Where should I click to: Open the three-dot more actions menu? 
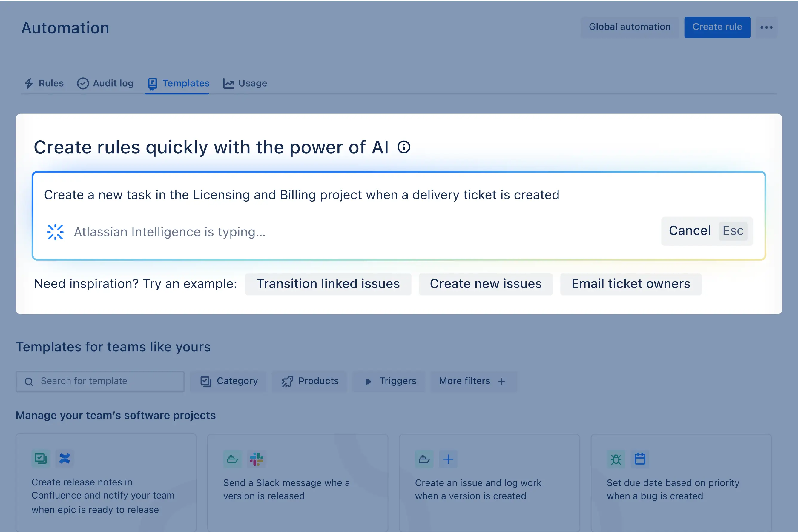[x=766, y=27]
